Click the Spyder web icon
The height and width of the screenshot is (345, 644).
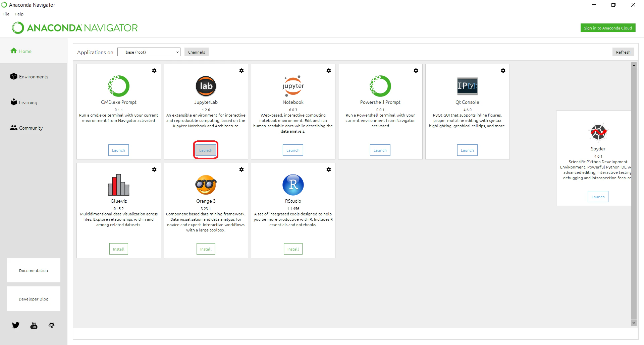pos(598,132)
